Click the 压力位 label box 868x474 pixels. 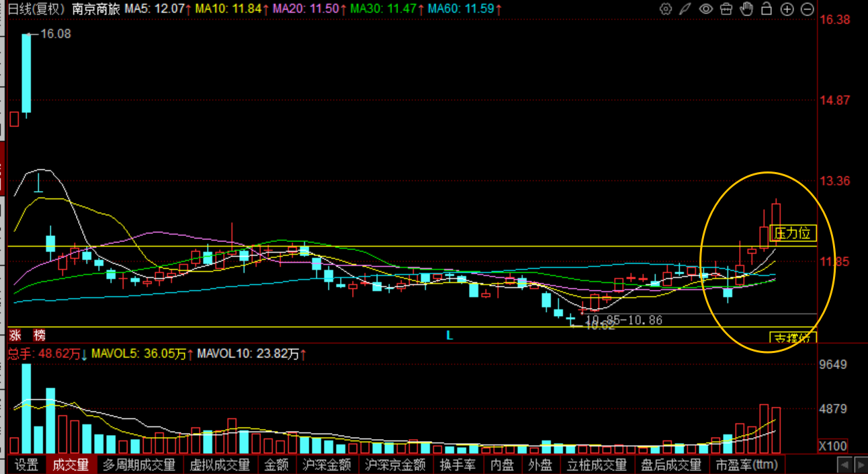pos(793,233)
